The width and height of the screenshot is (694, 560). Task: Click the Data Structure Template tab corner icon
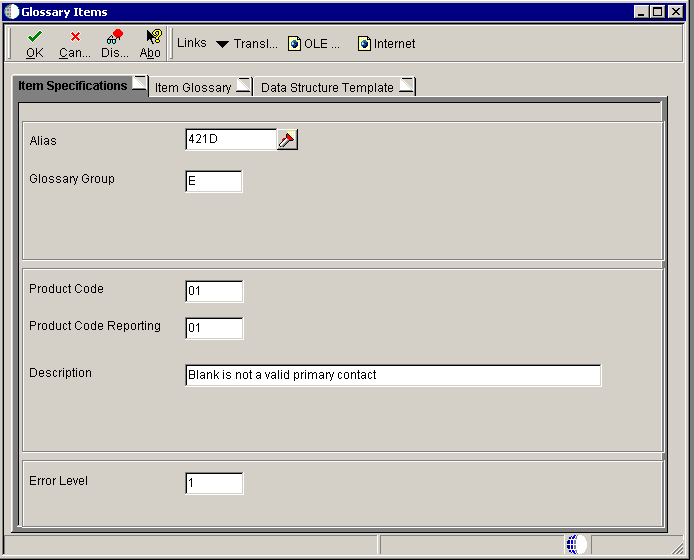point(406,85)
